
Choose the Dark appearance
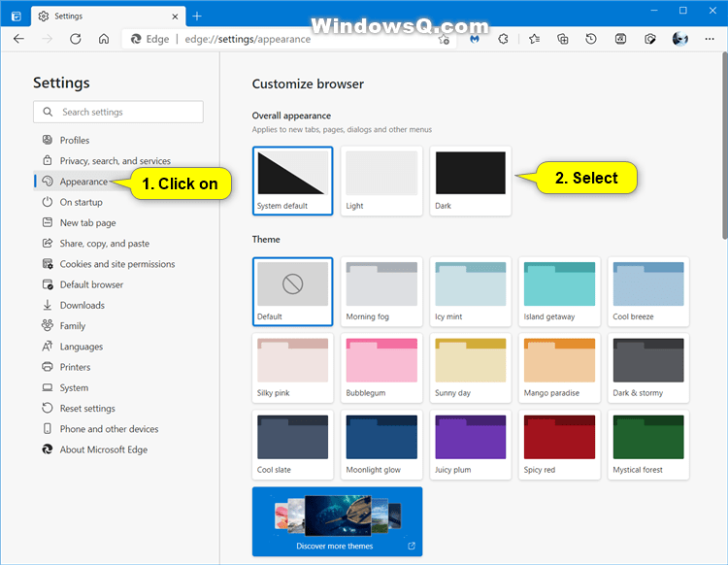click(x=471, y=182)
